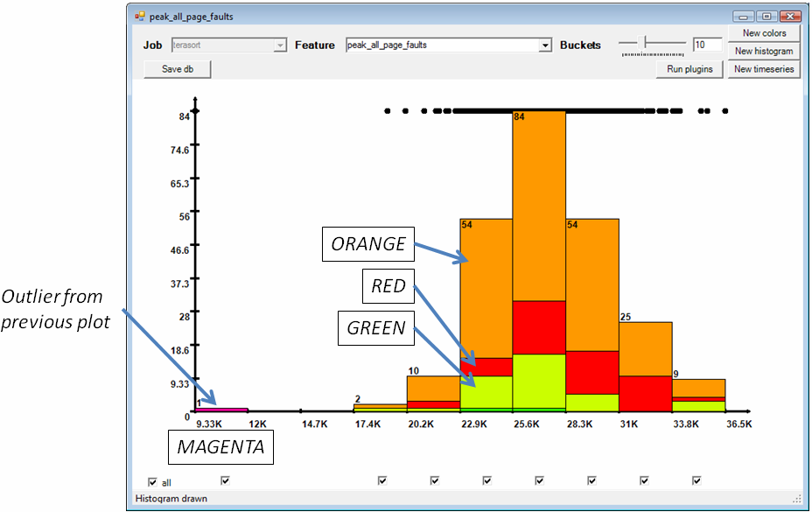Click the Buckets number field showing 10

(707, 45)
